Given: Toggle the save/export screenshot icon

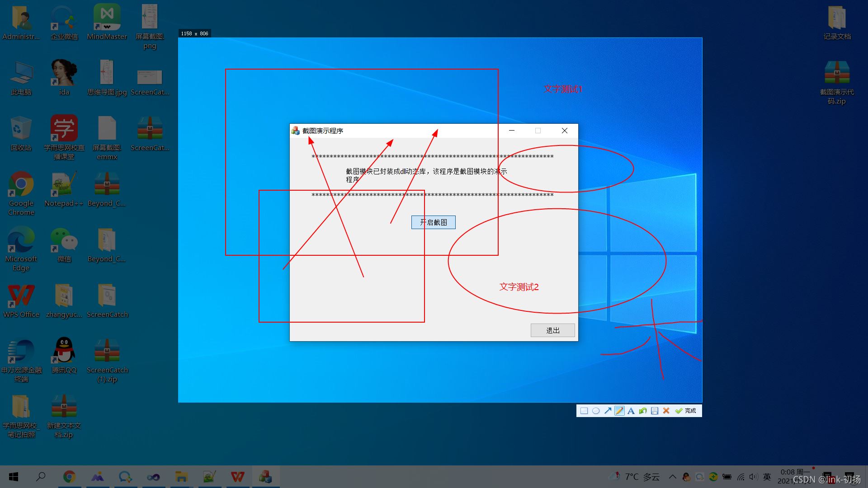Looking at the screenshot, I should [655, 411].
